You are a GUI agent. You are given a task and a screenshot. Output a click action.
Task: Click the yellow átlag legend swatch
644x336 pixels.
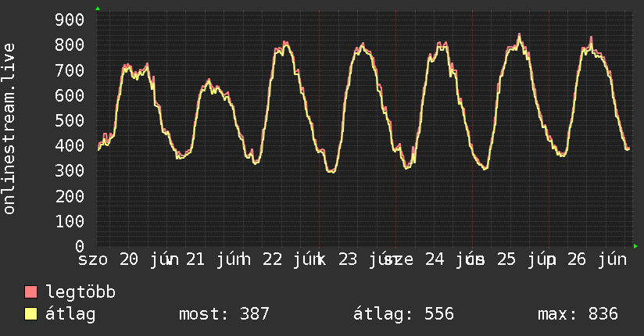pyautogui.click(x=30, y=314)
